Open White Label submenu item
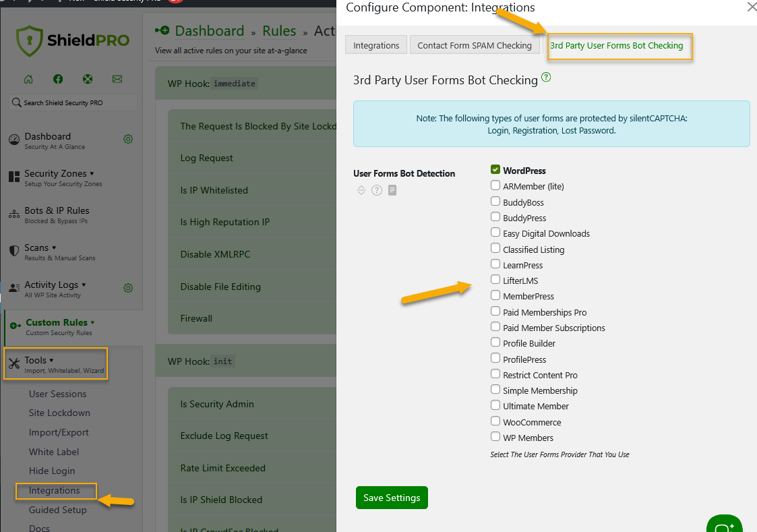This screenshot has height=532, width=757. pyautogui.click(x=53, y=452)
